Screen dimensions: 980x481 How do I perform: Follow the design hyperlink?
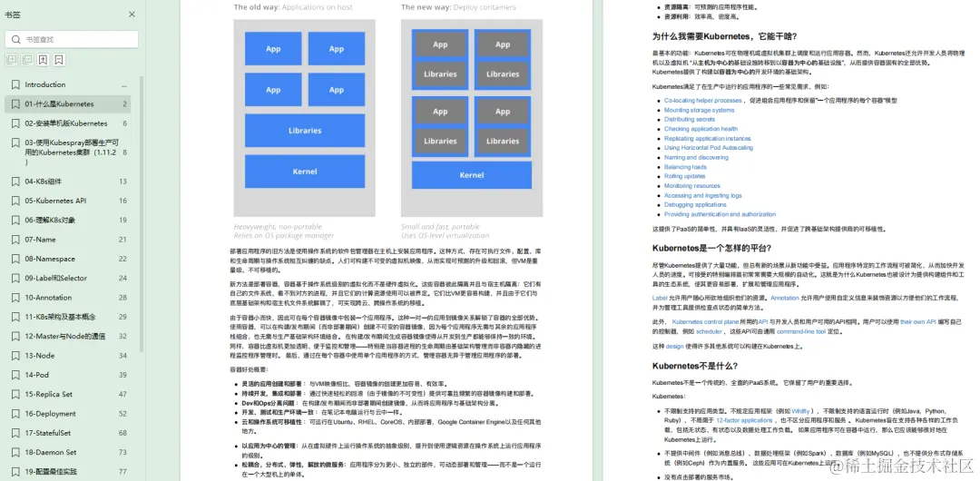tap(674, 346)
